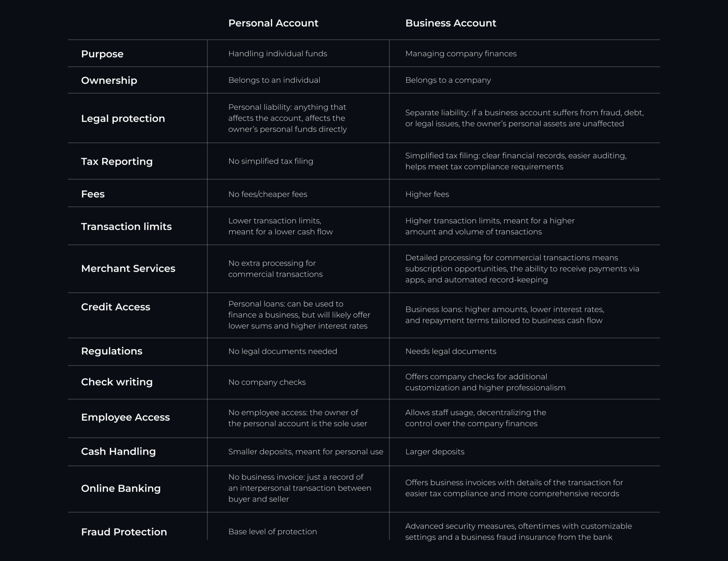Click the 'Higher fees' cell text
Viewport: 728px width, 561px height.
pyautogui.click(x=427, y=194)
